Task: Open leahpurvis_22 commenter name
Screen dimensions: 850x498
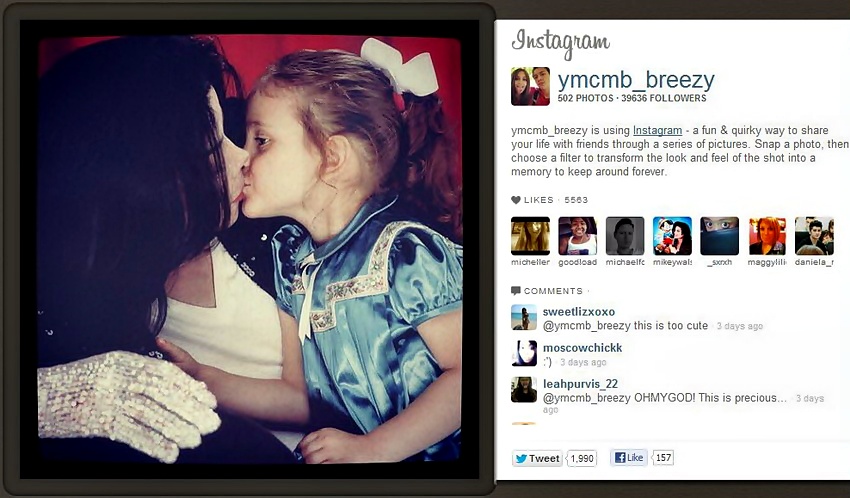Action: (x=580, y=384)
